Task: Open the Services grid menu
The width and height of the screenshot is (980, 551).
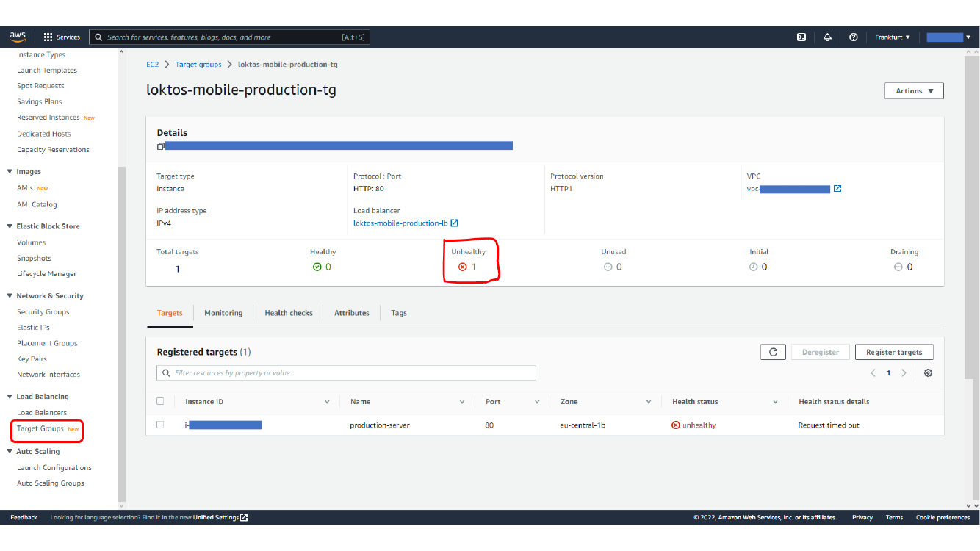Action: [x=62, y=37]
